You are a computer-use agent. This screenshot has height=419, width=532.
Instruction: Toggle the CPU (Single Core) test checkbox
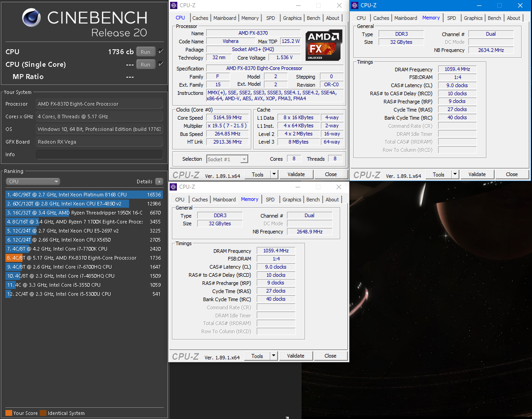click(x=161, y=64)
